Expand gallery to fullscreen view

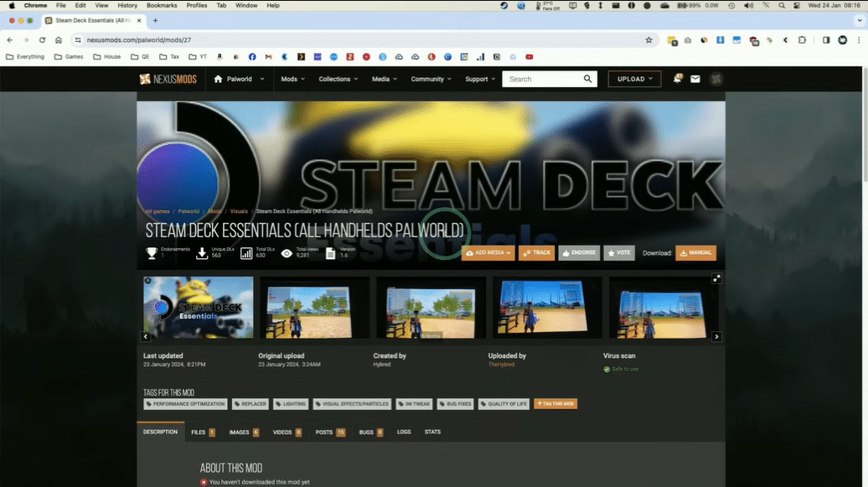(x=716, y=278)
